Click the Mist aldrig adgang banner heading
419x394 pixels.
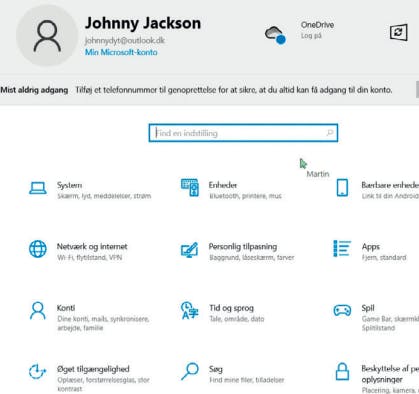[x=34, y=90]
